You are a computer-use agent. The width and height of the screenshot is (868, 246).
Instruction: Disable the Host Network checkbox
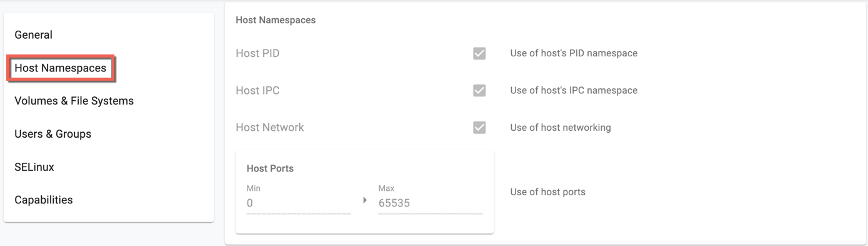(x=479, y=127)
